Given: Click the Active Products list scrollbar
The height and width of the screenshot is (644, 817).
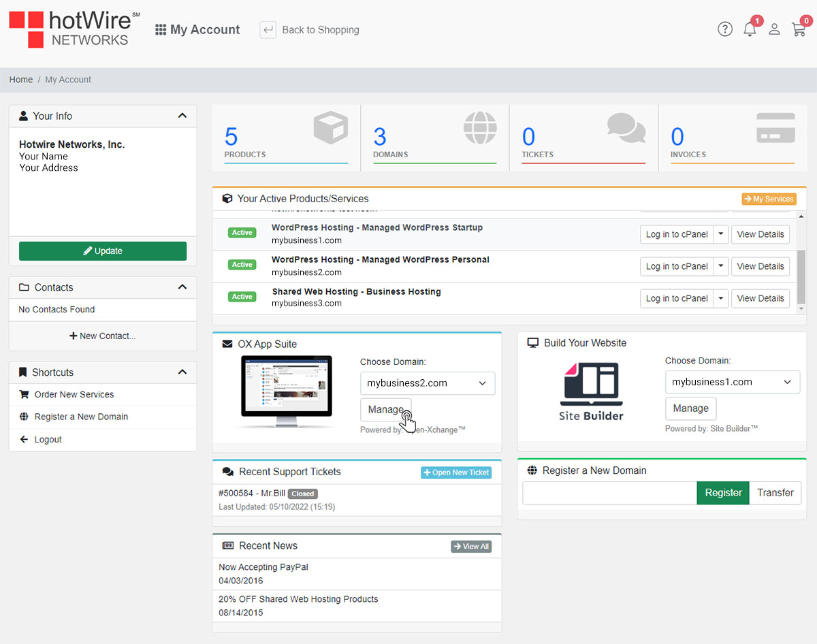Looking at the screenshot, I should (x=801, y=276).
